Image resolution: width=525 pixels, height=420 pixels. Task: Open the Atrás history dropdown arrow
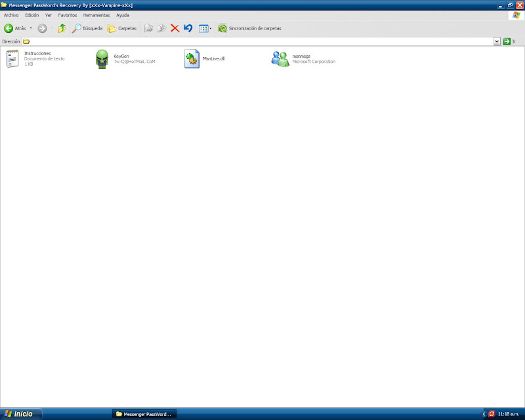(31, 28)
